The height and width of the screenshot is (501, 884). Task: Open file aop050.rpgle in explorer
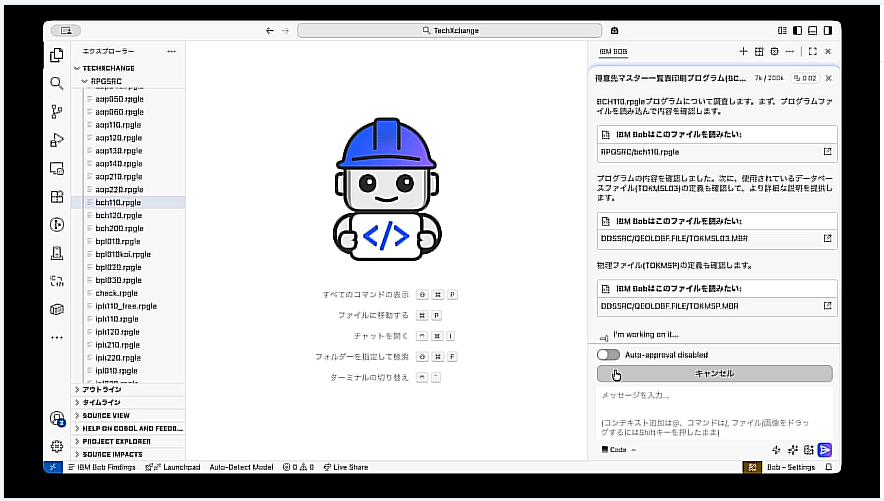[129, 99]
